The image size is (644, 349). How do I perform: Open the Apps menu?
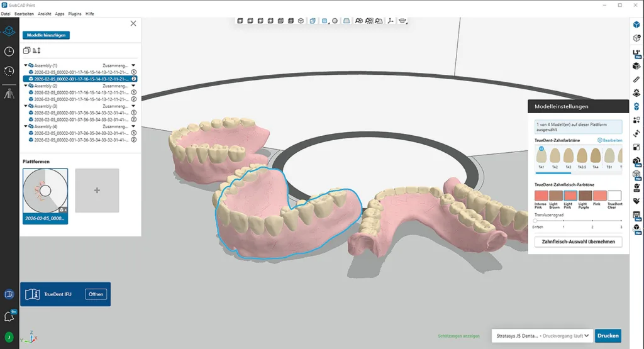pos(60,14)
